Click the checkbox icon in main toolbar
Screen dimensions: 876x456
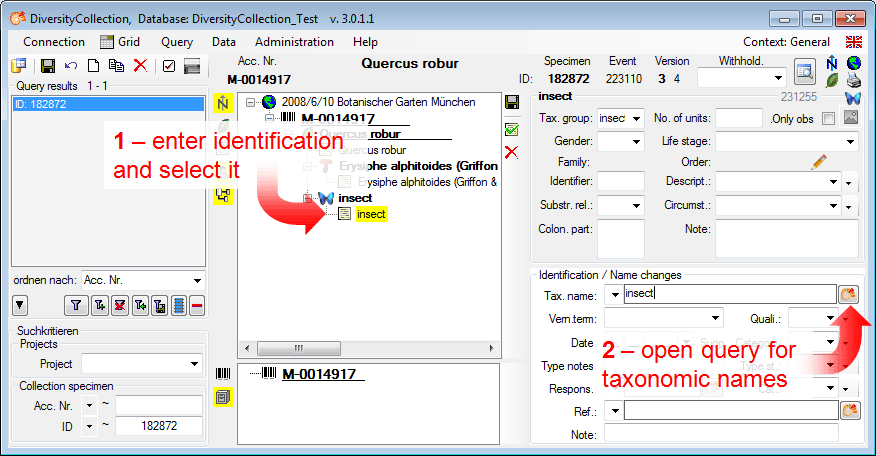pos(168,66)
